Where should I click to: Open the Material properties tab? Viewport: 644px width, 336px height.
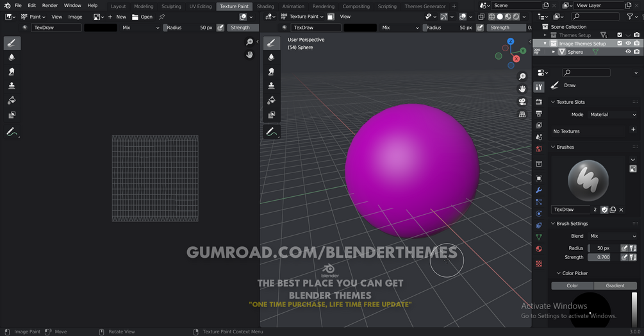539,249
